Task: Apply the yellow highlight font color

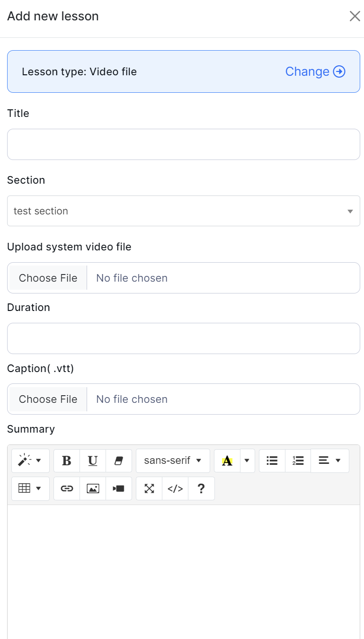Action: 227,461
